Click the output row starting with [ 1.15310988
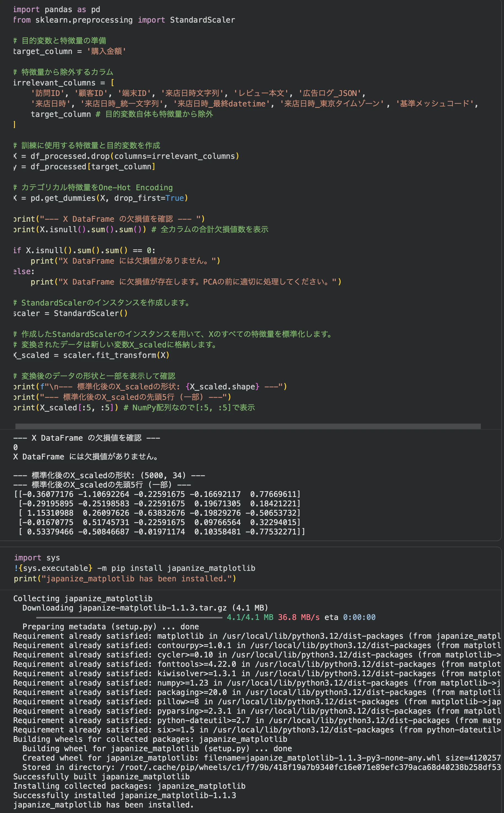 click(x=159, y=513)
